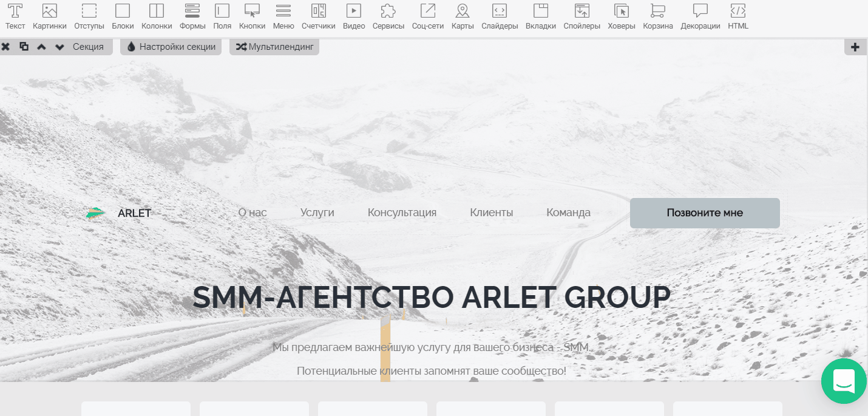Click the Услуги navigation menu item
This screenshot has width=868, height=416.
pyautogui.click(x=317, y=213)
